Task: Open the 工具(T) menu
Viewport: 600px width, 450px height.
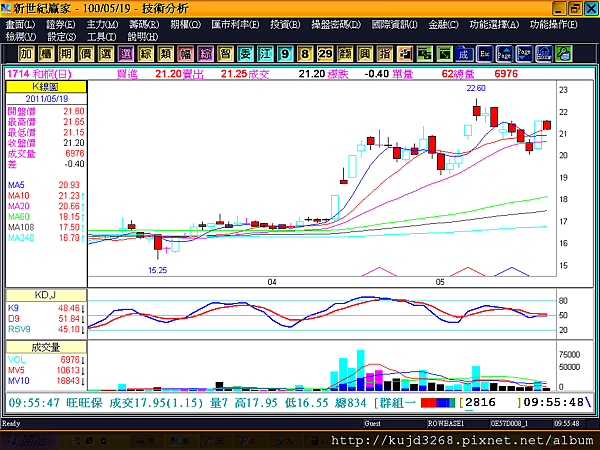Action: click(102, 37)
